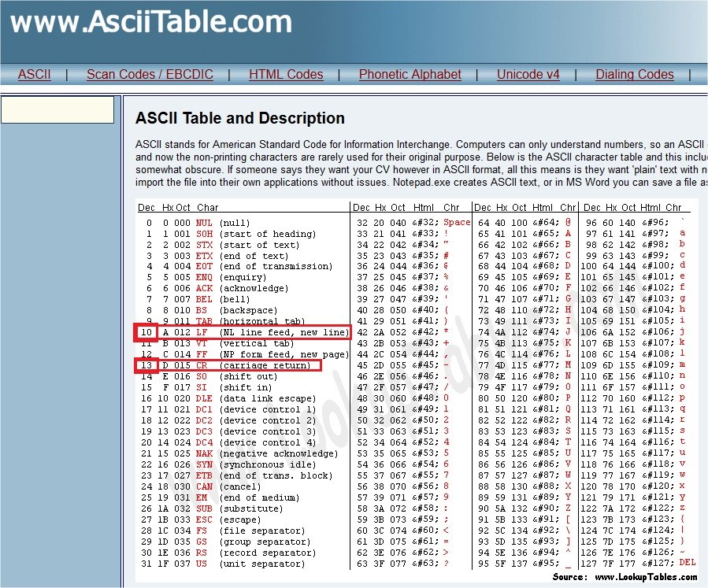Click the red-boxed decimal 13 value
This screenshot has width=708, height=588.
pos(146,366)
